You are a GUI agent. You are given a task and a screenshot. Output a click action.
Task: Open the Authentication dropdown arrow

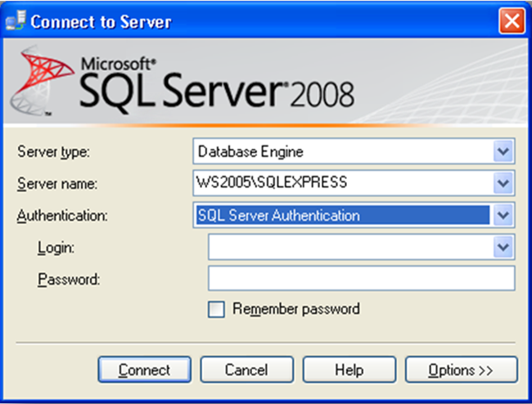pyautogui.click(x=503, y=216)
